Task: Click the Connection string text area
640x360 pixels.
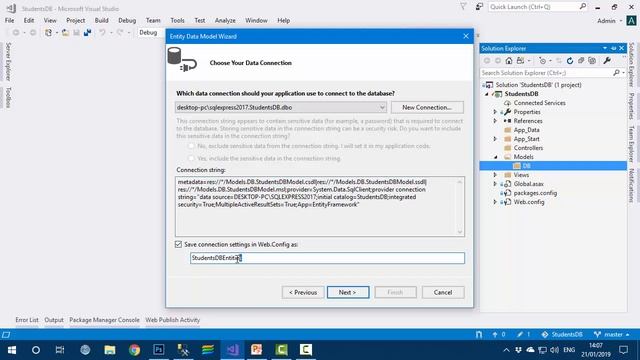Action: pos(320,207)
